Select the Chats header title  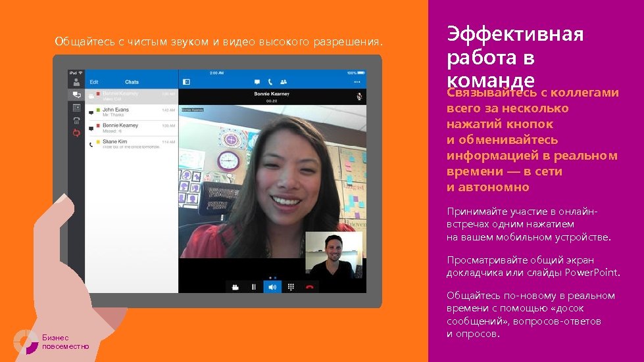pyautogui.click(x=132, y=82)
